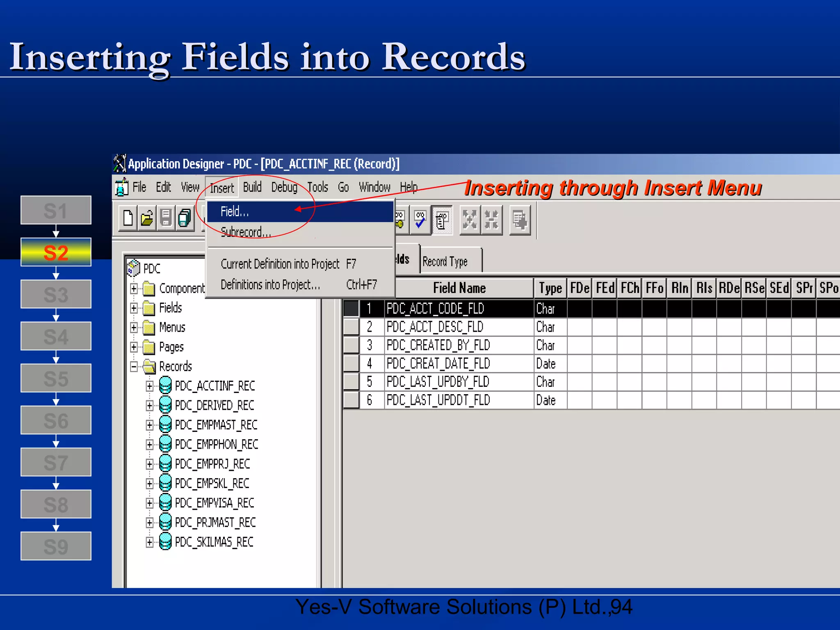Screen dimensions: 840x630
Task: Click the Save All toolbar icon
Action: 185,219
